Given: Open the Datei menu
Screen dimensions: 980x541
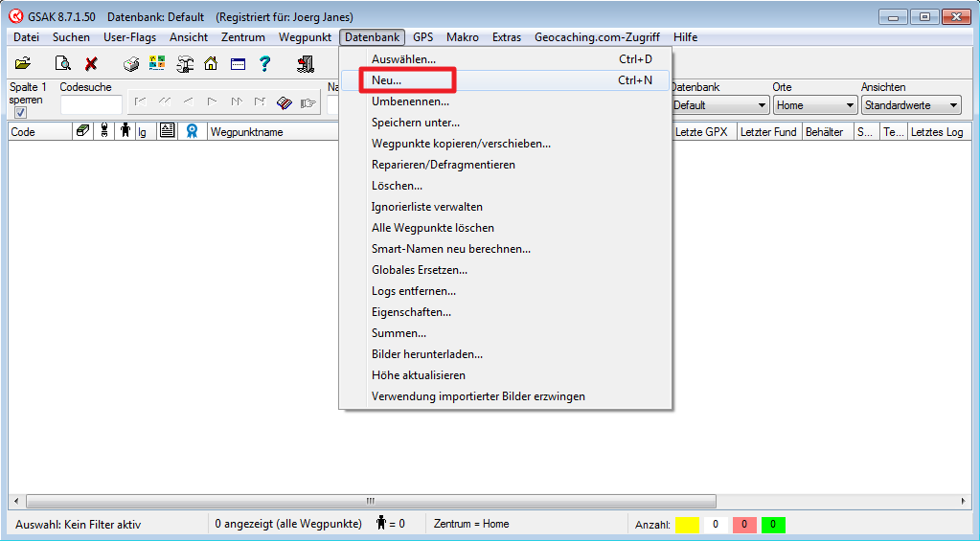Looking at the screenshot, I should click(26, 36).
